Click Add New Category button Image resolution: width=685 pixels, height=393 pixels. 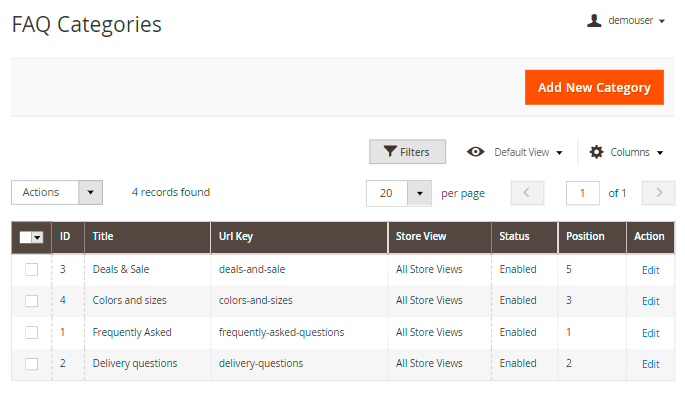[x=594, y=87]
